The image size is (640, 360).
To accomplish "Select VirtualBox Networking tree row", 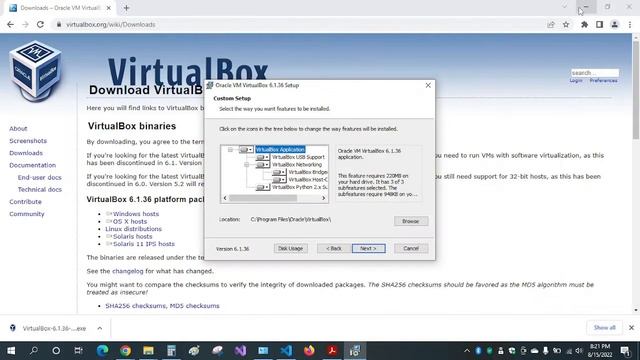I will coord(297,164).
